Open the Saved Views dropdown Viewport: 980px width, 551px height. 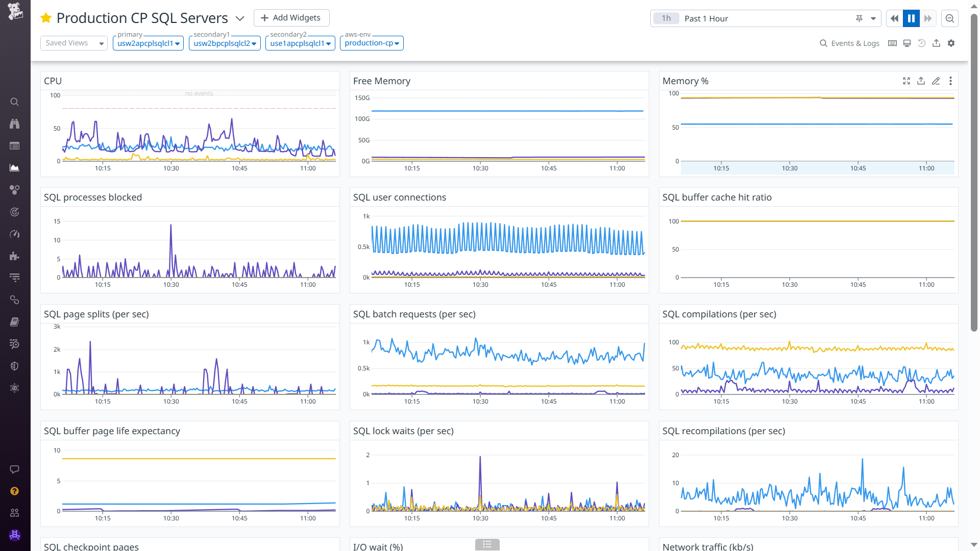tap(74, 43)
